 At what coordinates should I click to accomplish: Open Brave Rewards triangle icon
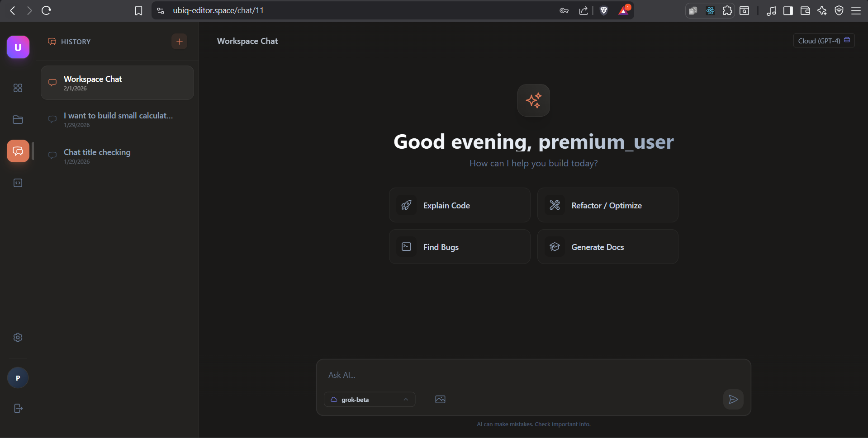click(x=624, y=10)
